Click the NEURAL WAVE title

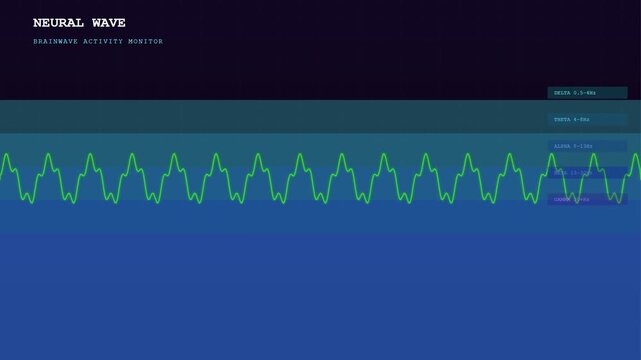click(x=79, y=23)
